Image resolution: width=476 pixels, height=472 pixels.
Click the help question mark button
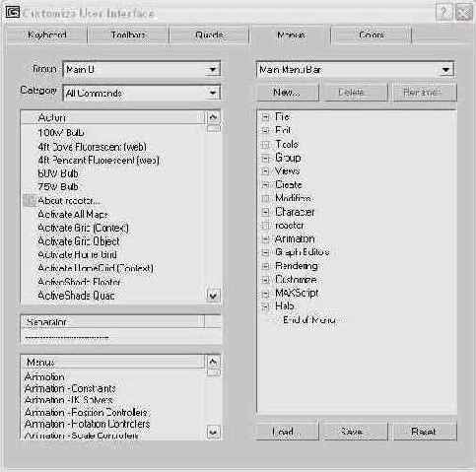point(443,13)
